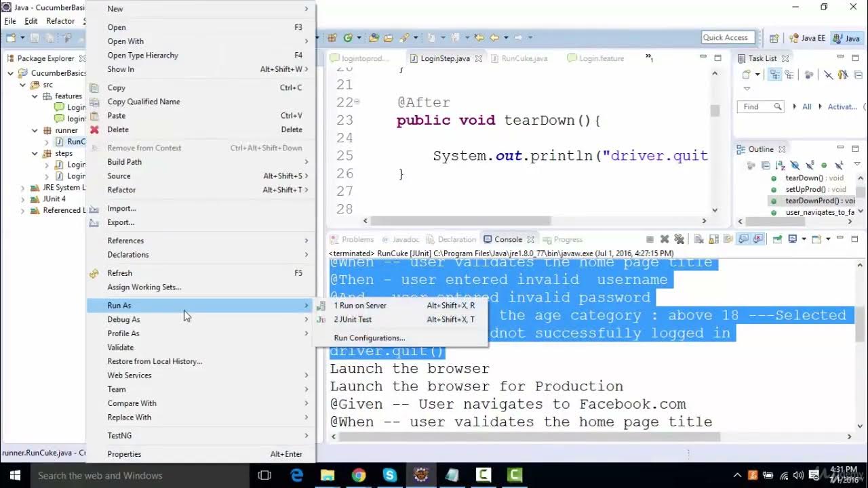Select tearDownProd() in the Outline
Viewport: 868px width, 488px height.
point(811,201)
